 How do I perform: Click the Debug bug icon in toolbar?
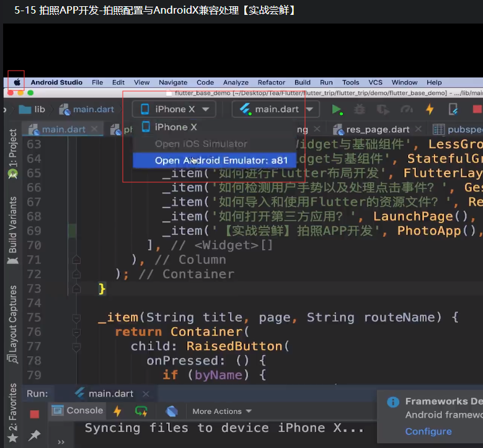pyautogui.click(x=359, y=110)
